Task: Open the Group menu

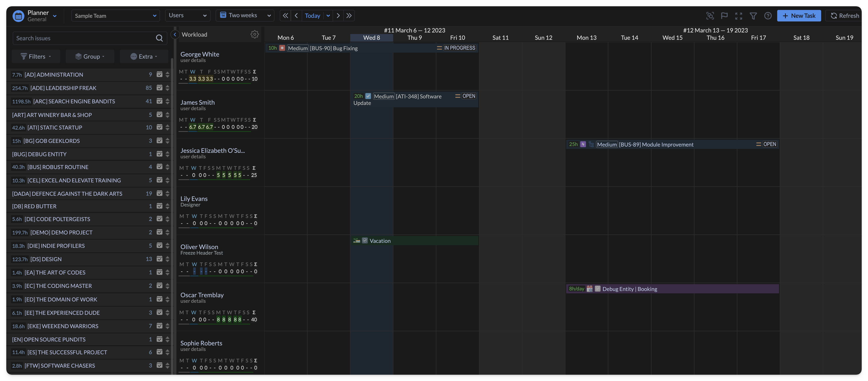Action: (90, 56)
